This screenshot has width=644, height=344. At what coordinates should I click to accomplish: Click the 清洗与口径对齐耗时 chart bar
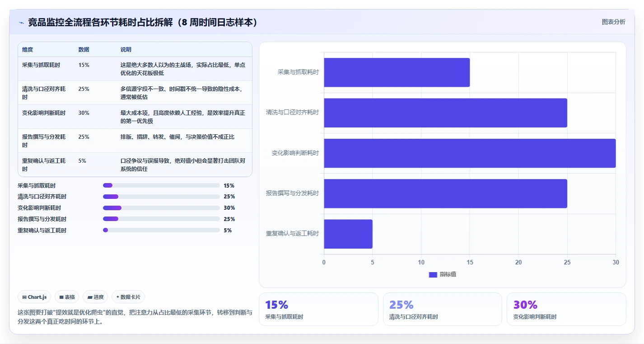pyautogui.click(x=445, y=113)
